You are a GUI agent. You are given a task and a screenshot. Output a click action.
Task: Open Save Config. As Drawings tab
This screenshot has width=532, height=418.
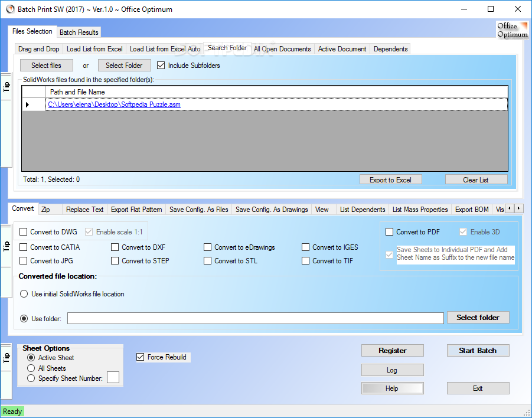point(272,210)
